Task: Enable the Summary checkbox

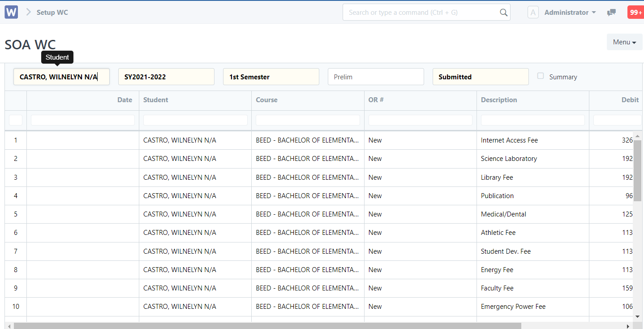Action: point(540,76)
